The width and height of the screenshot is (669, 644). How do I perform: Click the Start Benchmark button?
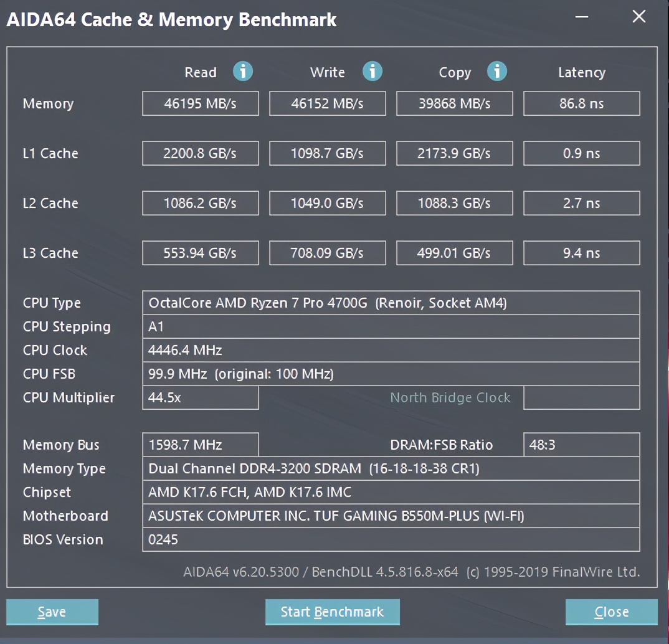coord(333,612)
